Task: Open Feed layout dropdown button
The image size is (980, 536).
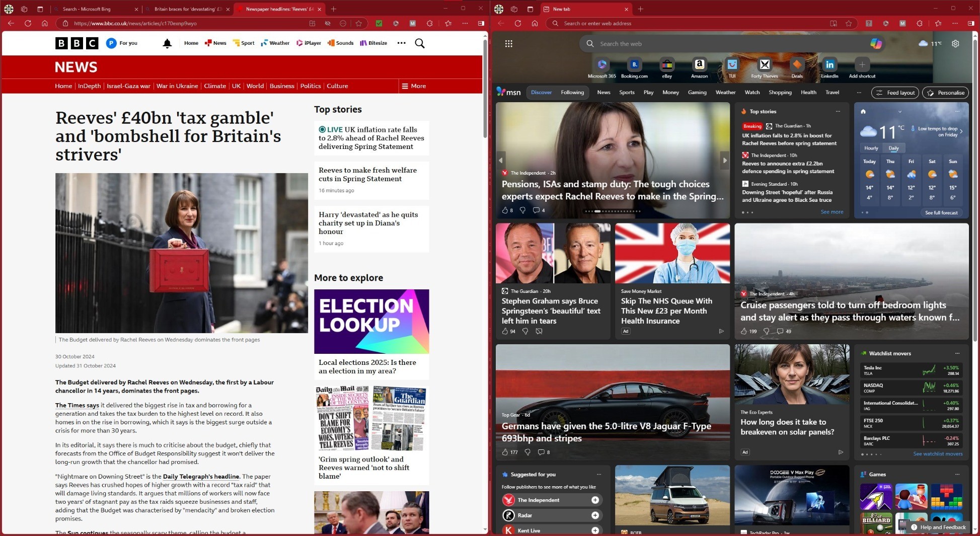Action: tap(895, 93)
